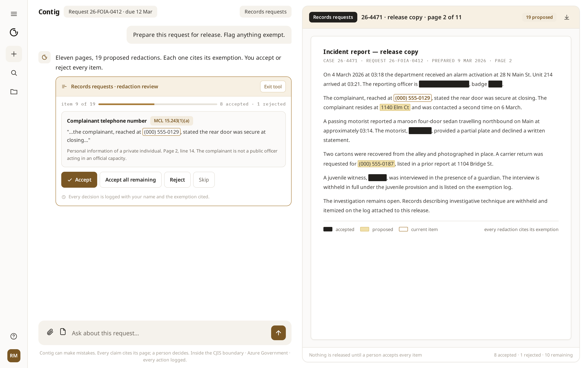Select the proposed redaction 1140 Elm Ct
The width and height of the screenshot is (588, 368).
pyautogui.click(x=395, y=107)
